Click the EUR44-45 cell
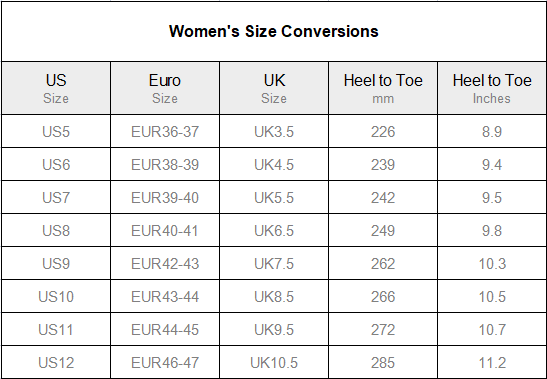This screenshot has width=547, height=379. coord(165,329)
